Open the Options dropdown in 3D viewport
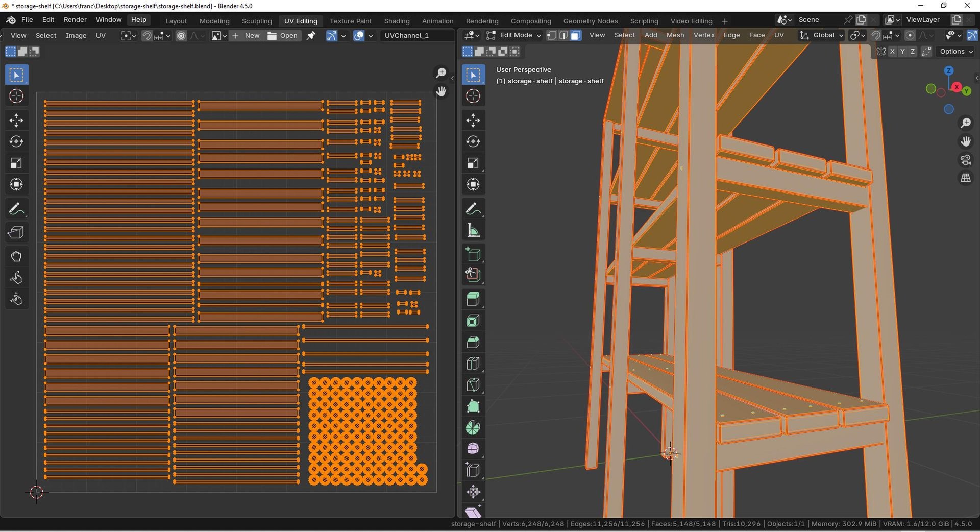The height and width of the screenshot is (532, 980). point(956,52)
